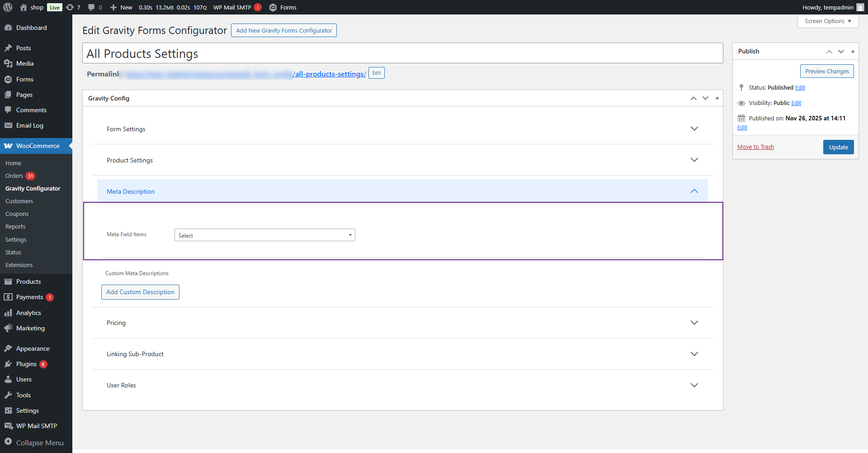Click the Email Log envelope icon

click(8, 125)
